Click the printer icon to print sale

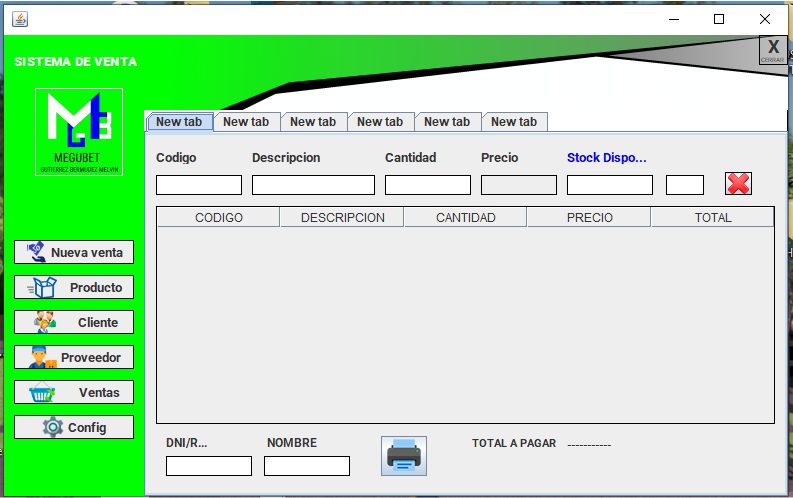(404, 456)
